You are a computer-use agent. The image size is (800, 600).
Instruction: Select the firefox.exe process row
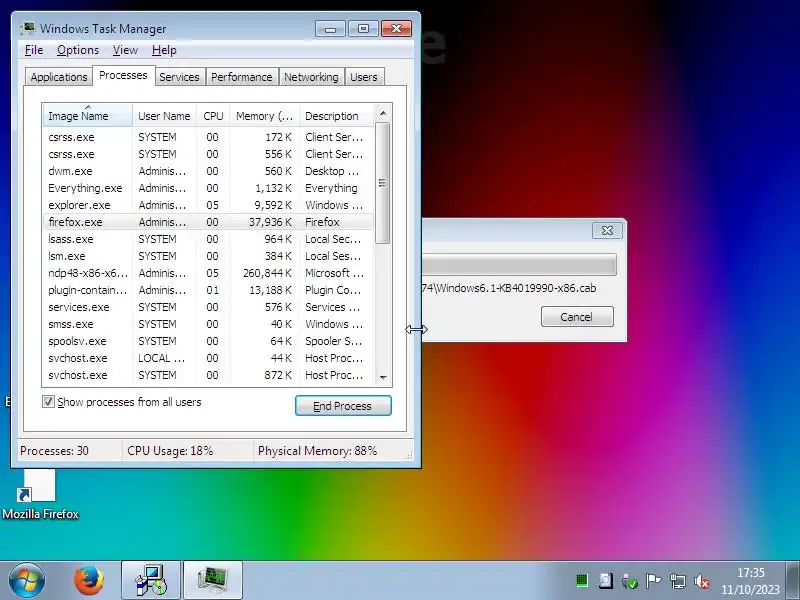tap(209, 222)
